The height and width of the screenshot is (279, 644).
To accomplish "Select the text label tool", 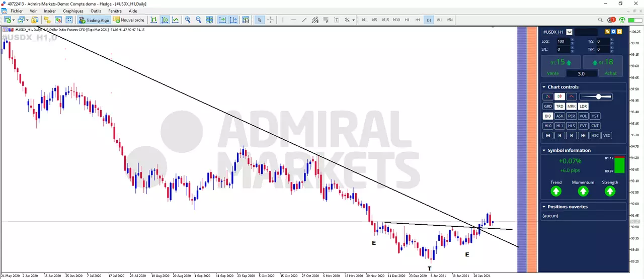I will tap(337, 20).
